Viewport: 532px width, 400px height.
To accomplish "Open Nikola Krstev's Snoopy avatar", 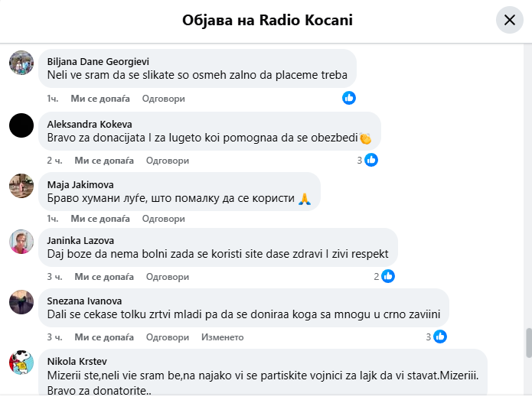I will [x=21, y=362].
